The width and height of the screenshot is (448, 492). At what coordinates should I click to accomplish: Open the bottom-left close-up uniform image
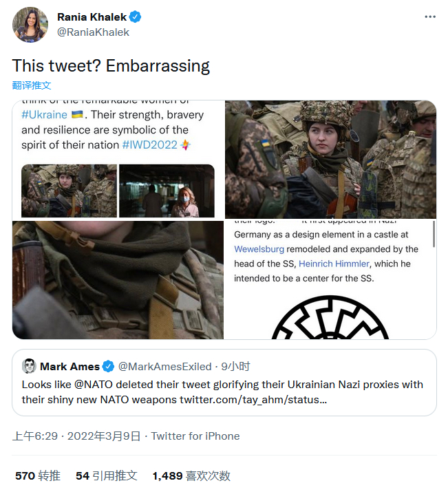pyautogui.click(x=118, y=279)
